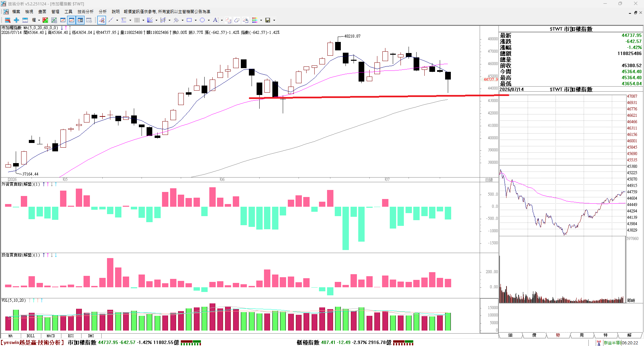The height and width of the screenshot is (346, 644).
Task: Switch to the MACD indicator tab
Action: pyautogui.click(x=51, y=336)
